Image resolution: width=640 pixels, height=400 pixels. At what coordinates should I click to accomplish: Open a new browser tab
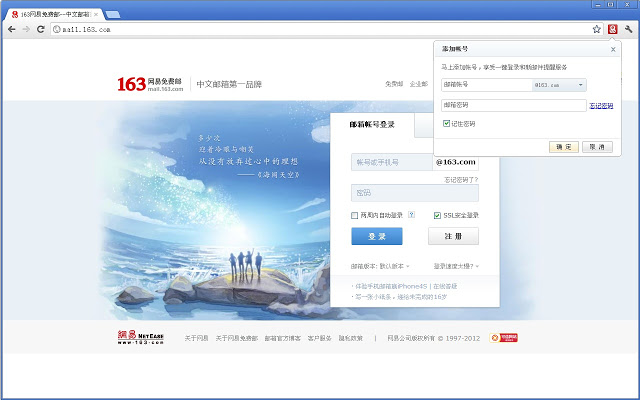[x=113, y=15]
